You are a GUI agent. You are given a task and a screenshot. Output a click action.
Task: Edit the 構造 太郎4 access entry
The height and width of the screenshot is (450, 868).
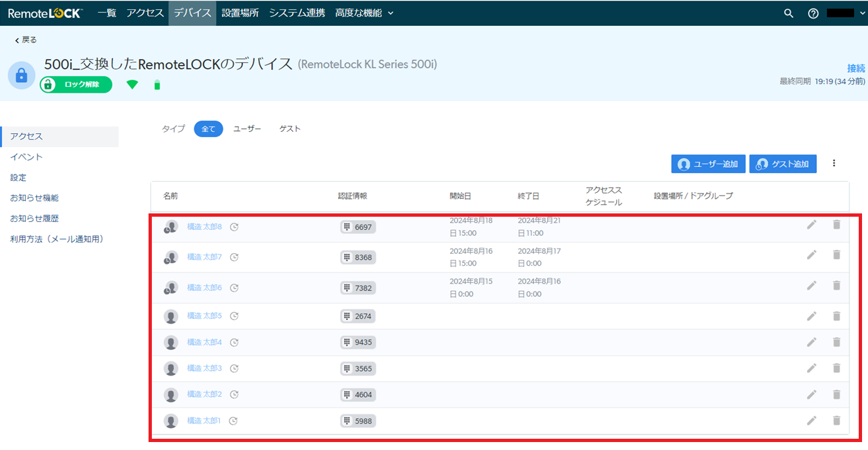pyautogui.click(x=811, y=342)
